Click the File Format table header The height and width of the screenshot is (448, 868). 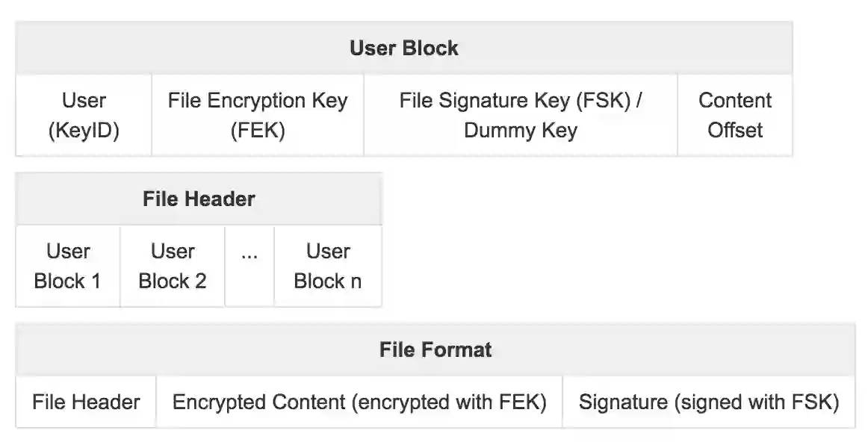pyautogui.click(x=435, y=349)
